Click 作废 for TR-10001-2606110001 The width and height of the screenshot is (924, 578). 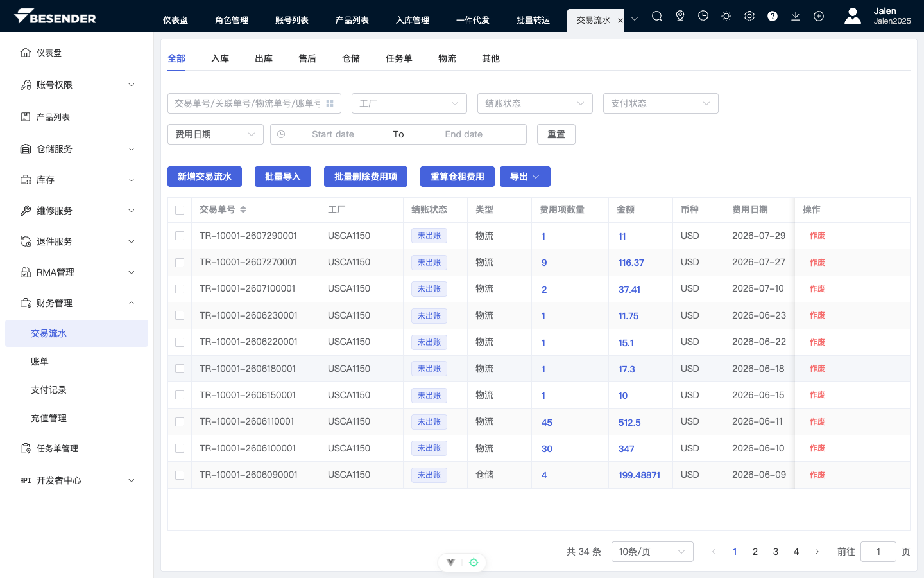tap(817, 422)
